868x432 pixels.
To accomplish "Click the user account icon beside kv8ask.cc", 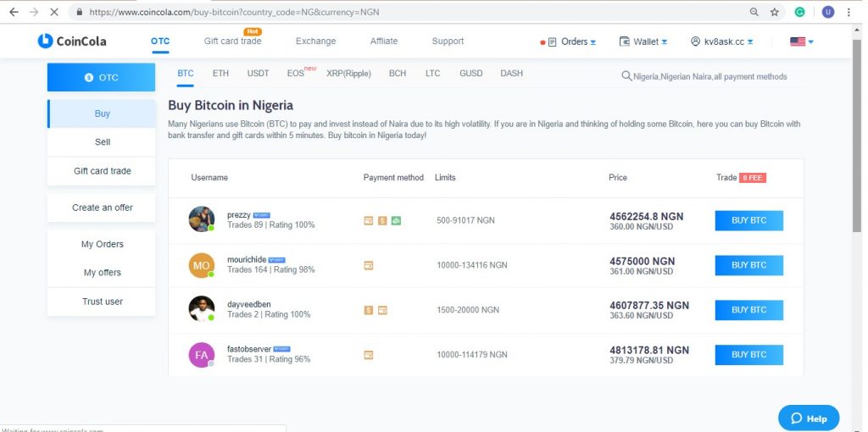I will (695, 42).
